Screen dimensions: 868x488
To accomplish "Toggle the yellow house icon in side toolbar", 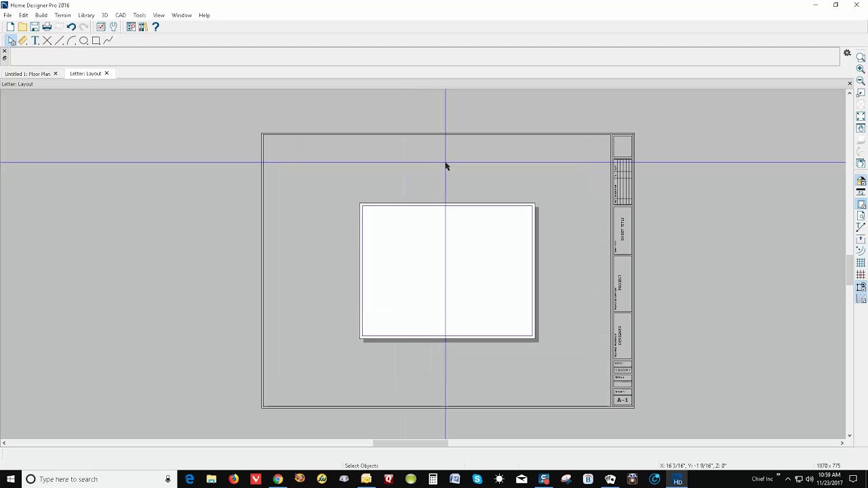I will click(x=861, y=181).
